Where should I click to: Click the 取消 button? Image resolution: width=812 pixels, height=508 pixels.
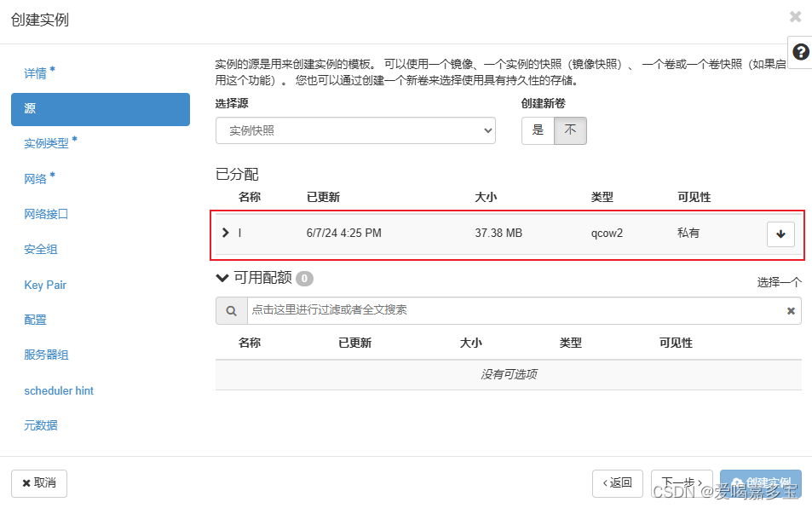(39, 483)
